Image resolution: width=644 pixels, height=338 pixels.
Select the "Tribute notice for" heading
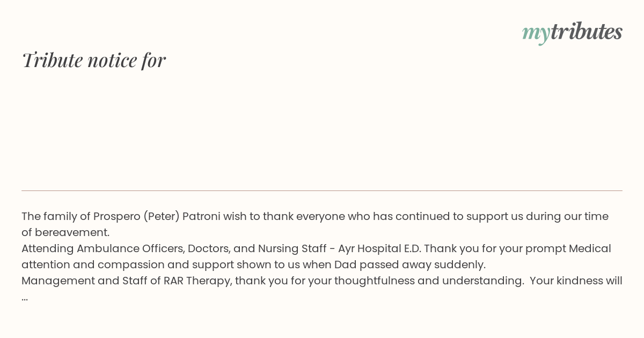coord(93,60)
